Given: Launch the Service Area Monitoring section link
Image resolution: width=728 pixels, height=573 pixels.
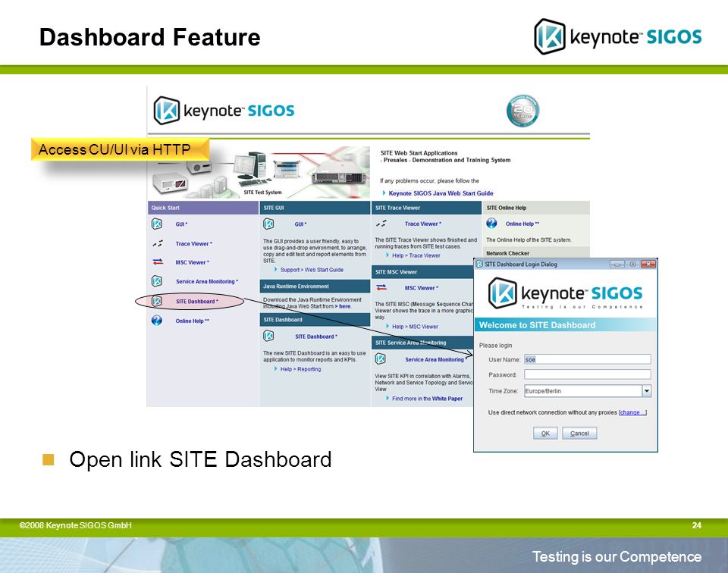Looking at the screenshot, I should click(436, 359).
